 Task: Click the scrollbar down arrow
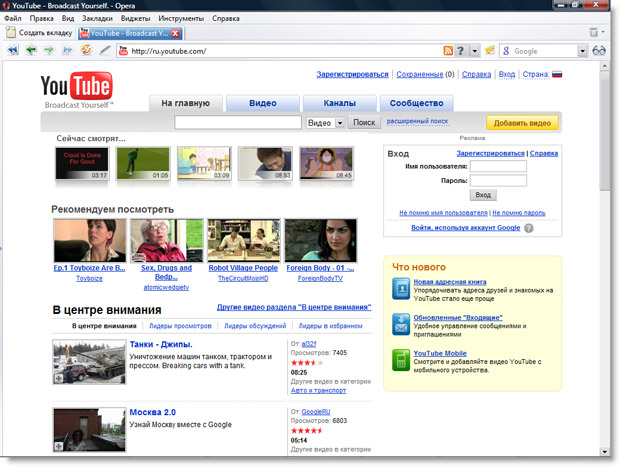pos(604,451)
